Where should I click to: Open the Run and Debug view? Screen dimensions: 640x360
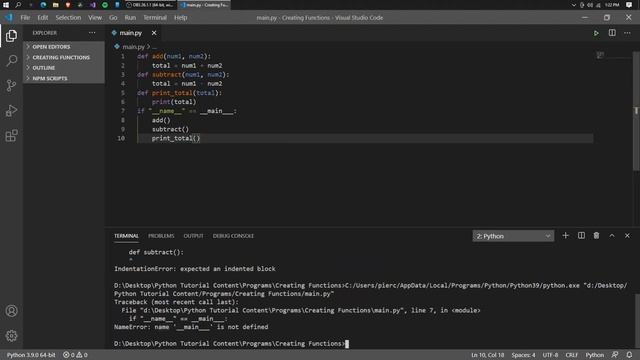point(11,111)
